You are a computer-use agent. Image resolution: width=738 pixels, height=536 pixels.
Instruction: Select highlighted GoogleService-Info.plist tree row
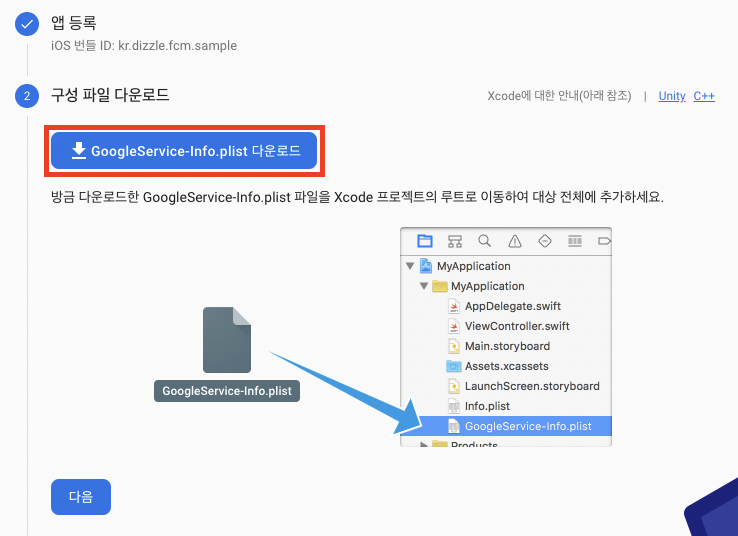pos(506,426)
